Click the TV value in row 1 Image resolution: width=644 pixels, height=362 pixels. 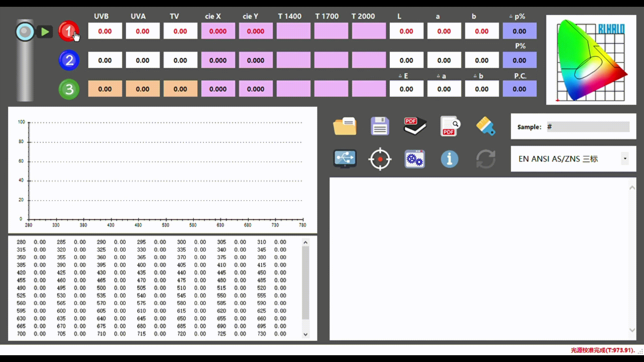[180, 31]
